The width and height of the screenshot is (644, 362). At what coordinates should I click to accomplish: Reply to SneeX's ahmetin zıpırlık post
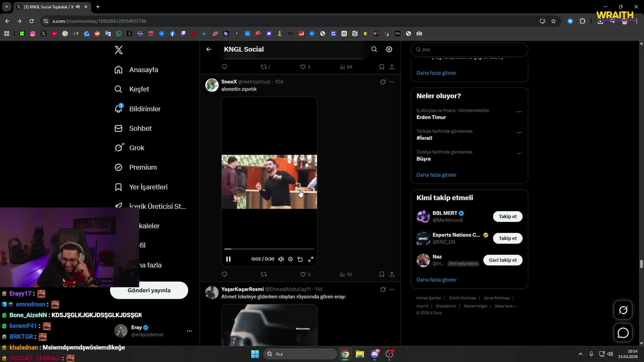point(224,274)
